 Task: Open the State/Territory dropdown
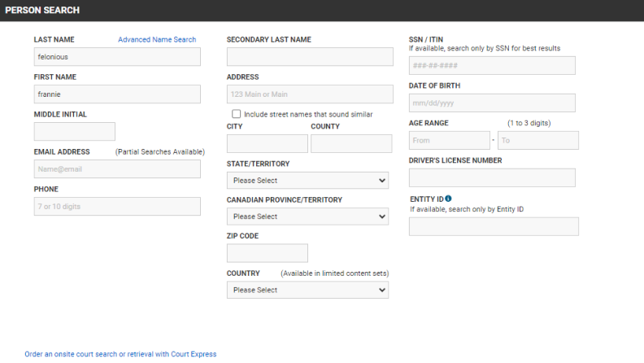coord(307,180)
